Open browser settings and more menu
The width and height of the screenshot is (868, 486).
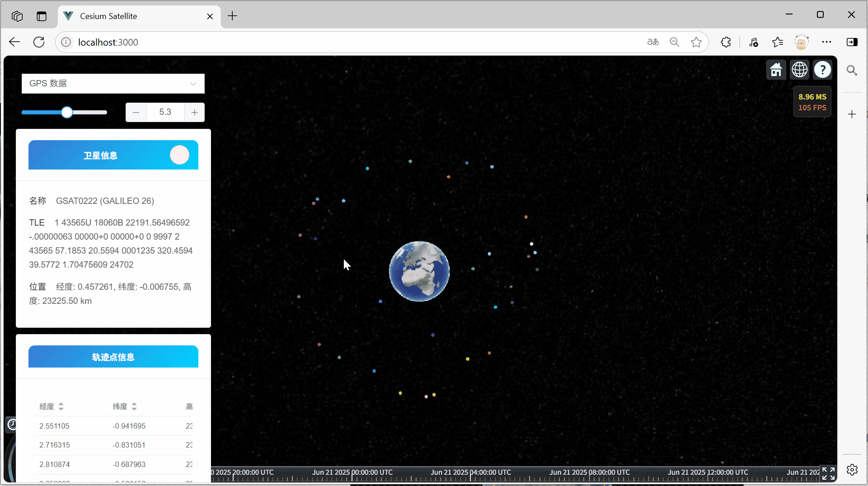tap(826, 42)
